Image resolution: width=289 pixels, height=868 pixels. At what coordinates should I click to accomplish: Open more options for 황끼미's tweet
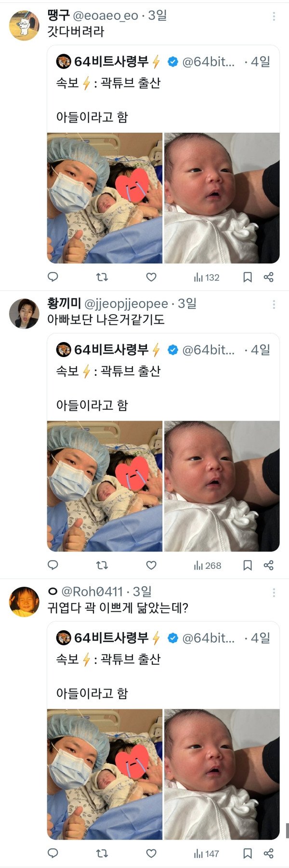point(274,304)
